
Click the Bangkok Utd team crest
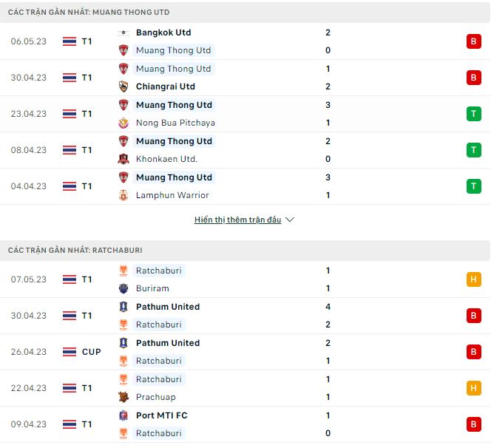point(123,33)
